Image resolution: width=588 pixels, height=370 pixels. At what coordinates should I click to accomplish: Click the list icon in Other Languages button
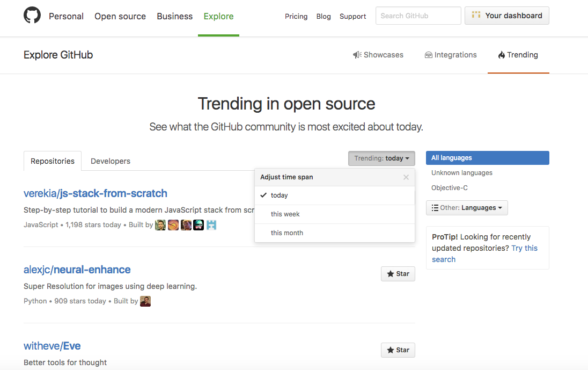click(x=435, y=207)
